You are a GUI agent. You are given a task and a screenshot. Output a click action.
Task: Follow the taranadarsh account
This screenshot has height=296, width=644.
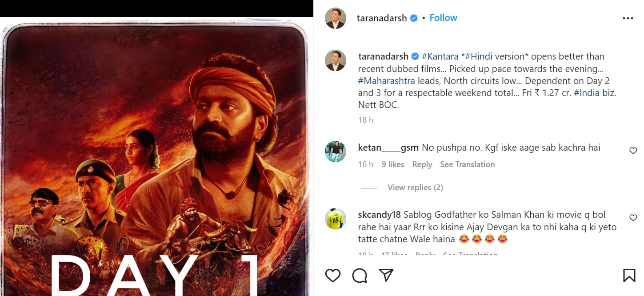443,18
